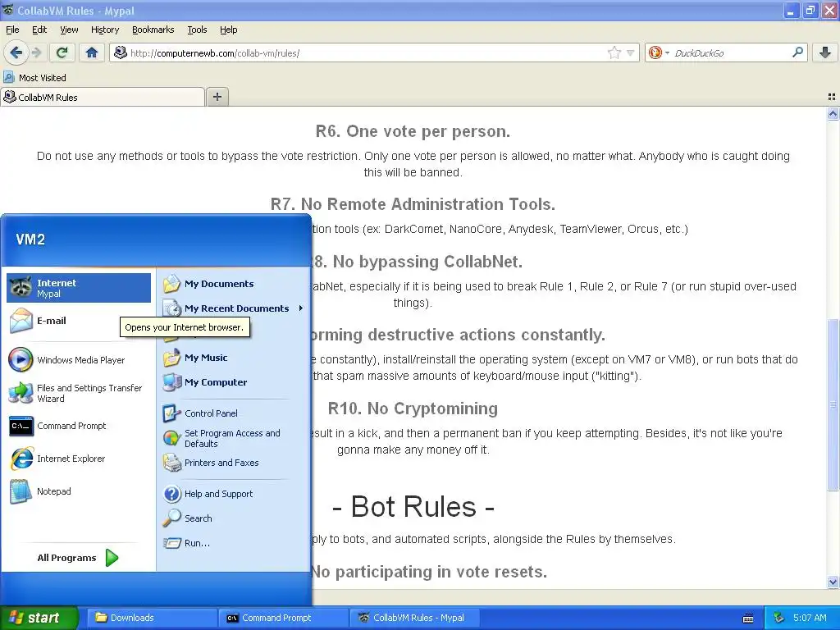The image size is (840, 630).
Task: Go back to the previous page
Action: [x=16, y=52]
